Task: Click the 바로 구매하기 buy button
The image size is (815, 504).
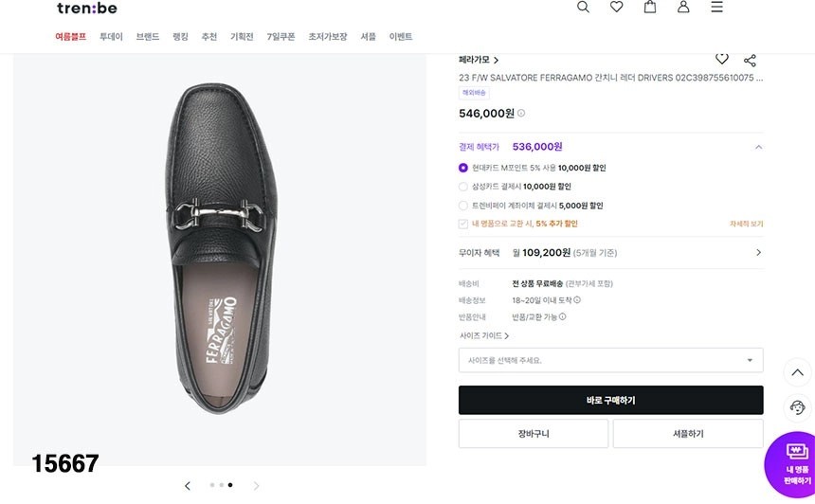Action: (610, 400)
